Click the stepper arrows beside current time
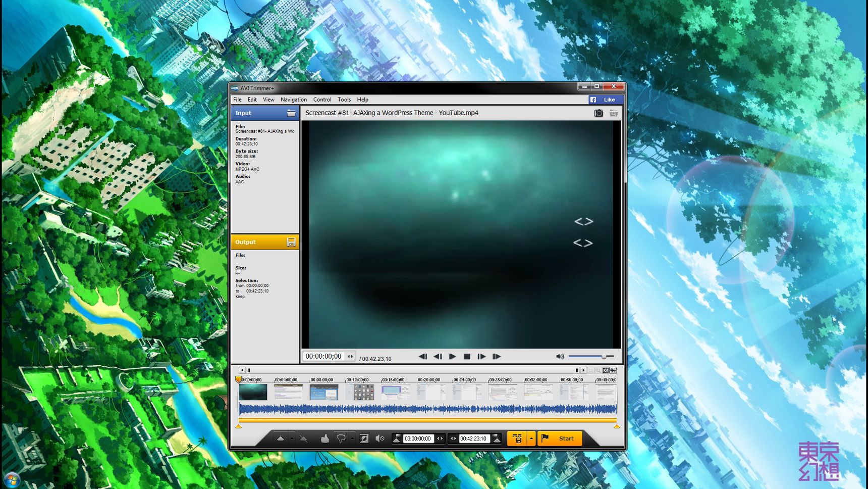Image resolution: width=868 pixels, height=489 pixels. click(x=350, y=357)
